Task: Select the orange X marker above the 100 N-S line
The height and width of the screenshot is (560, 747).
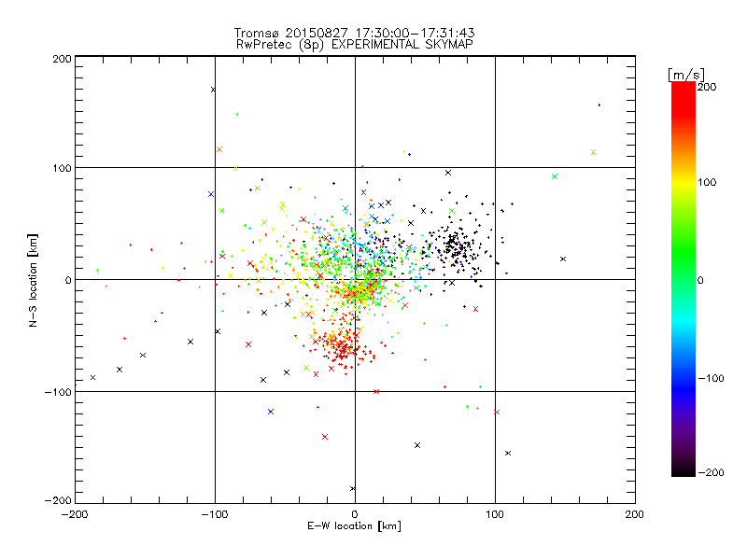Action: click(x=219, y=149)
